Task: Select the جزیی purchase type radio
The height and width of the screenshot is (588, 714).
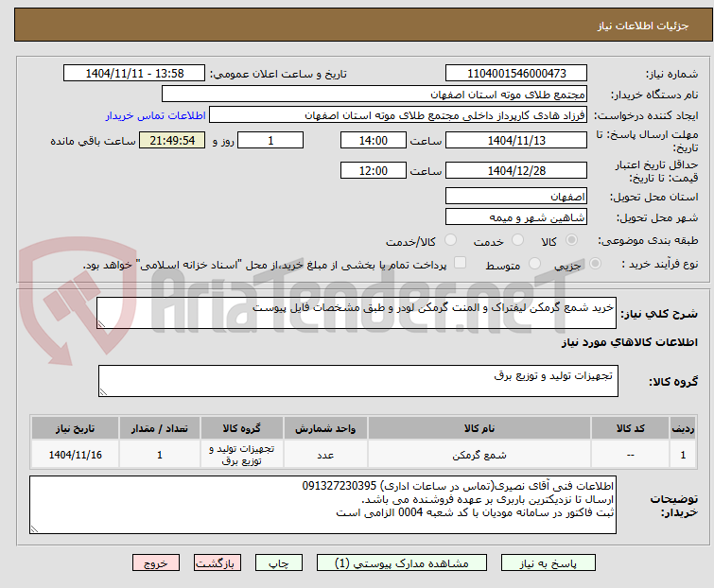Action: click(595, 264)
